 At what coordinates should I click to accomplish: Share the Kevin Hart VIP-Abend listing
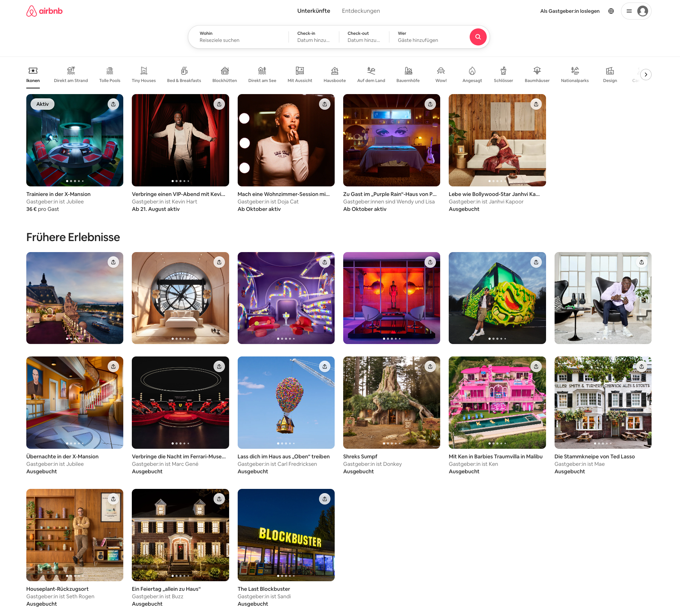[x=219, y=104]
